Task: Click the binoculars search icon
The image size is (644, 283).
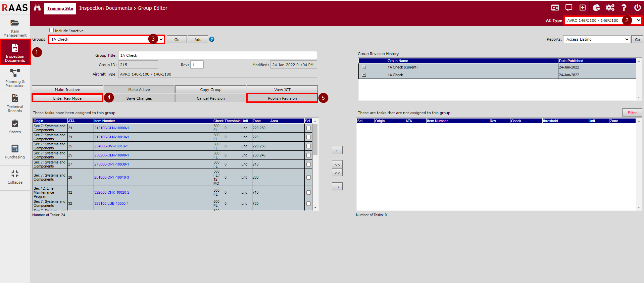Action: click(x=37, y=8)
